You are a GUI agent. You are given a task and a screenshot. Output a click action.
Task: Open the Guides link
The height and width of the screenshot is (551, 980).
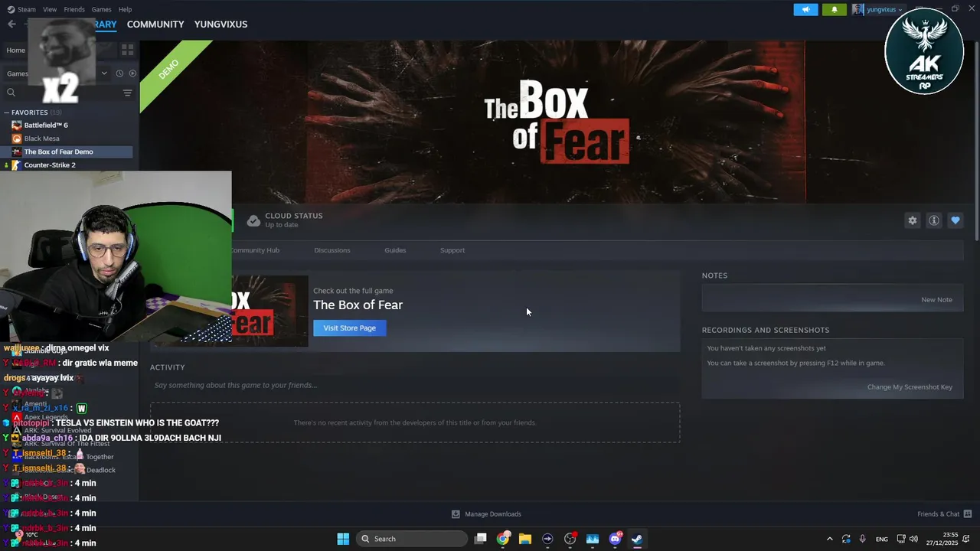[395, 250]
